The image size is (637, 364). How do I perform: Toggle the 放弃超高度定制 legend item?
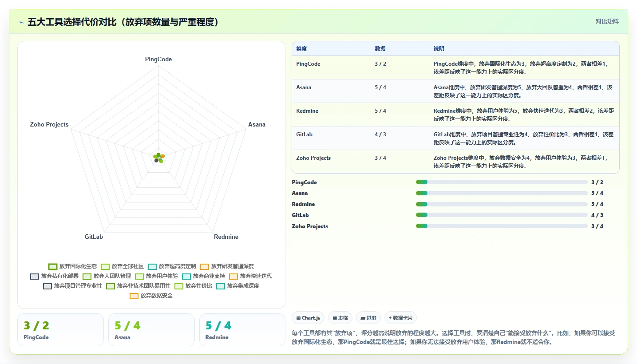[x=172, y=266]
